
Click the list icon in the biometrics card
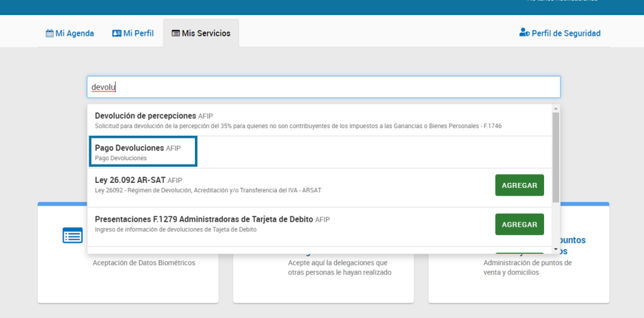tap(72, 235)
